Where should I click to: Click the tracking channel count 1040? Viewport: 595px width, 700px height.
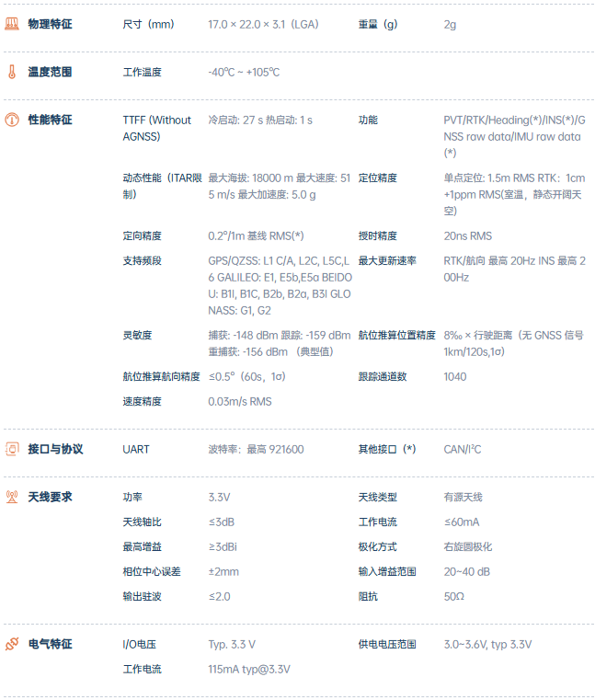pyautogui.click(x=454, y=376)
